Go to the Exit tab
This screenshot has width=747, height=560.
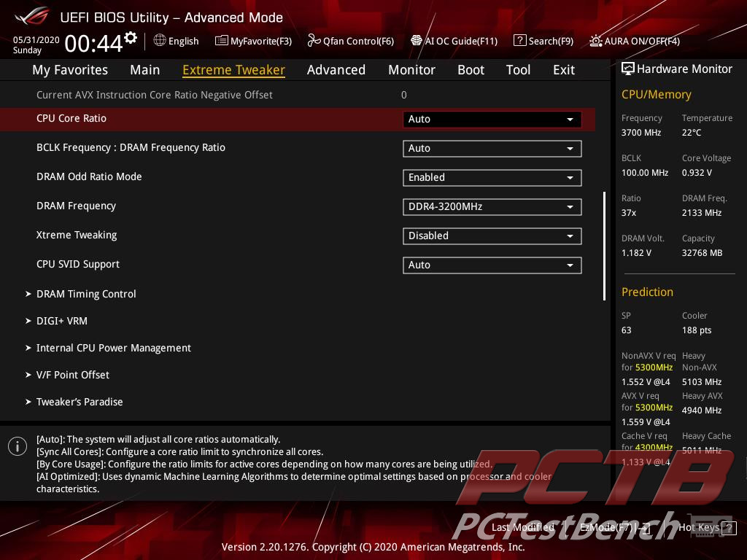click(564, 70)
